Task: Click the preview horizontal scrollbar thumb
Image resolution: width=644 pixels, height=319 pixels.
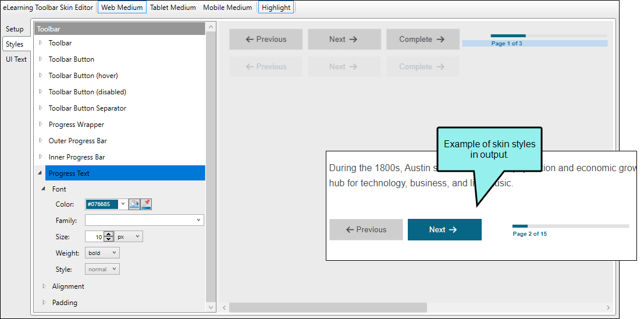Action: [x=328, y=307]
